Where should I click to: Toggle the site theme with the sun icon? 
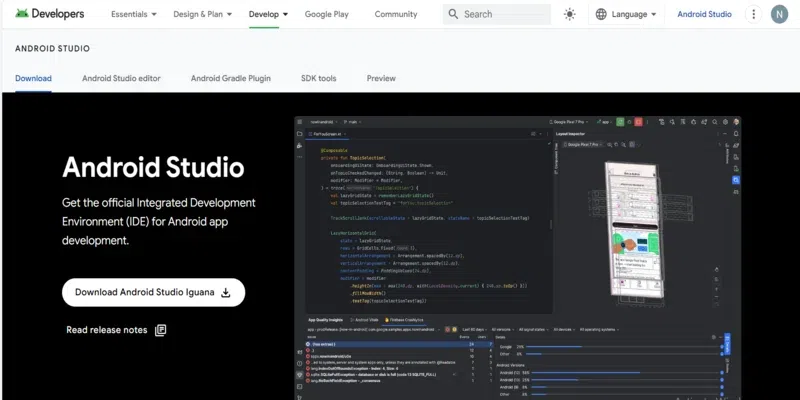[570, 14]
